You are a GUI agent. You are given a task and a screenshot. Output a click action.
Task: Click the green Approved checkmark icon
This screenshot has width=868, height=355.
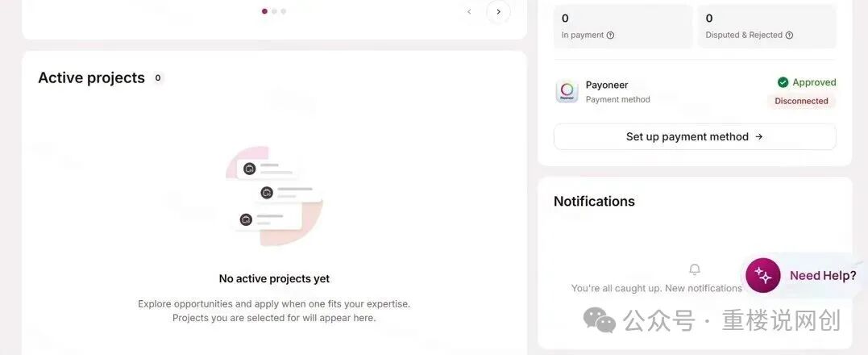pos(783,82)
